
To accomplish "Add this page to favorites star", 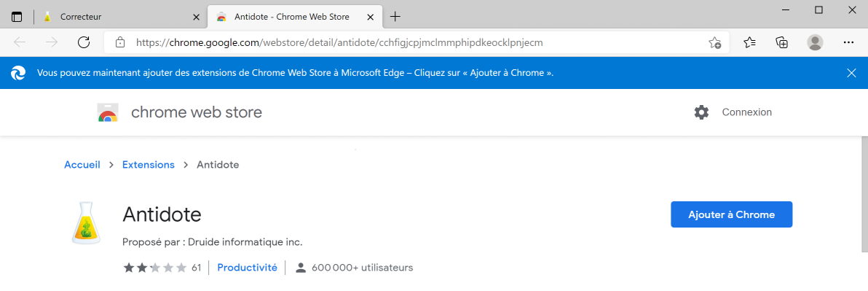I will point(714,42).
